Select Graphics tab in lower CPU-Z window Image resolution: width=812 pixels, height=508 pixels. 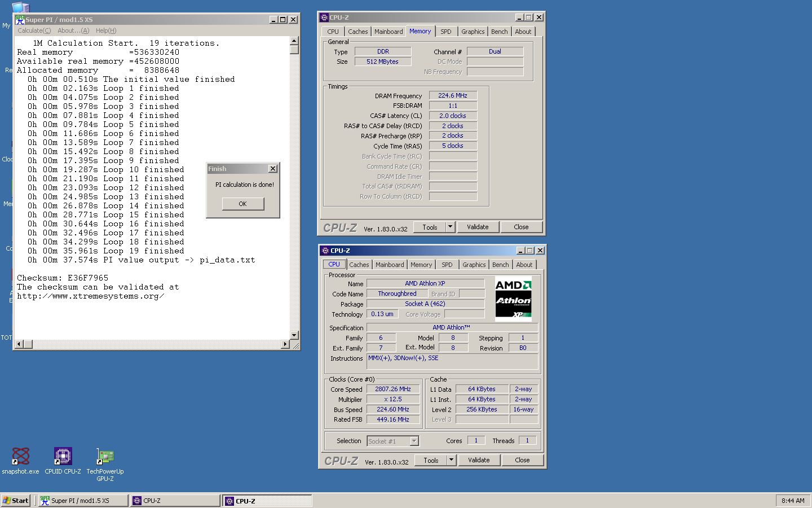coord(474,265)
